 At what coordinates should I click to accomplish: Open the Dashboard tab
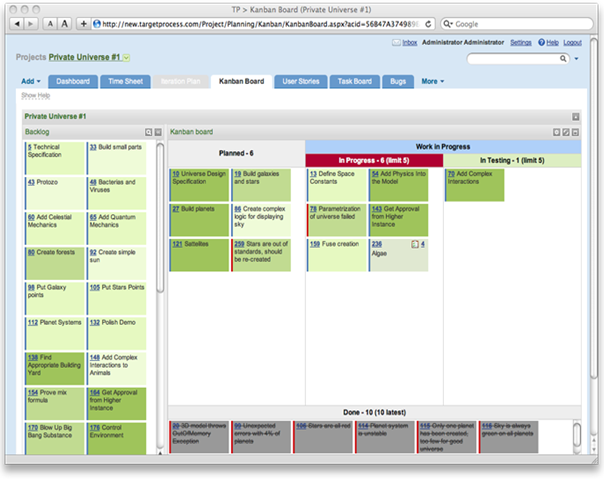(73, 81)
